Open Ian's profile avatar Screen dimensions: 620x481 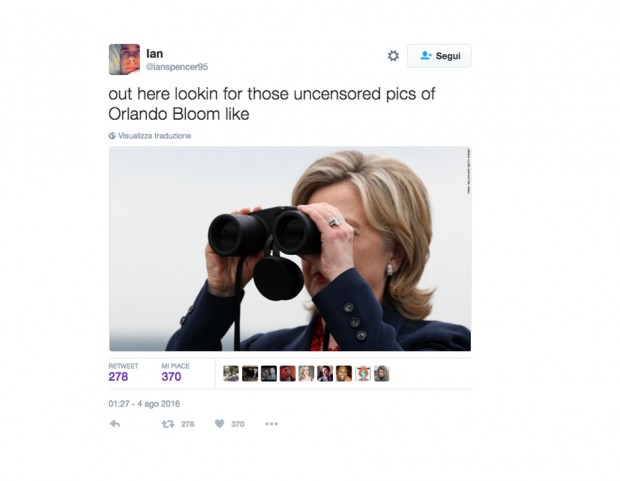(x=125, y=59)
